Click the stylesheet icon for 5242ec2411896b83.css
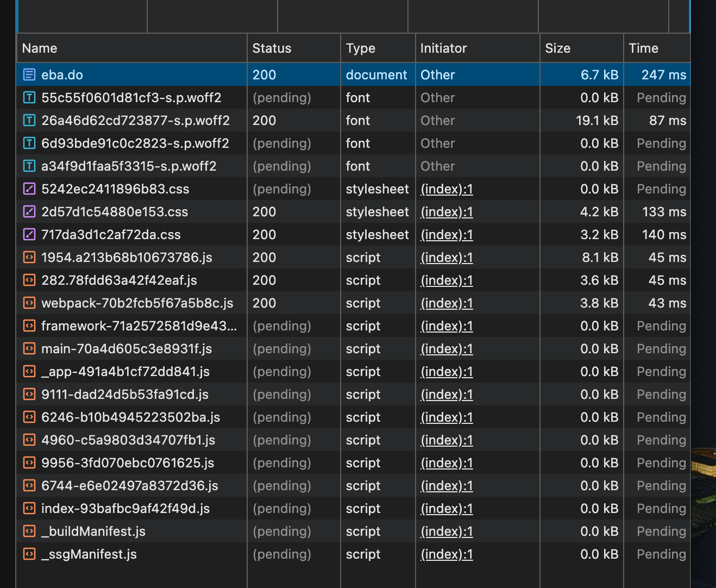The image size is (716, 588). 29,189
